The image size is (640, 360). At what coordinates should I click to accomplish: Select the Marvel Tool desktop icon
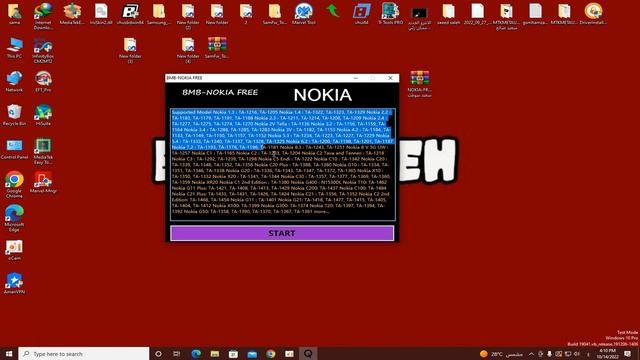(x=304, y=14)
